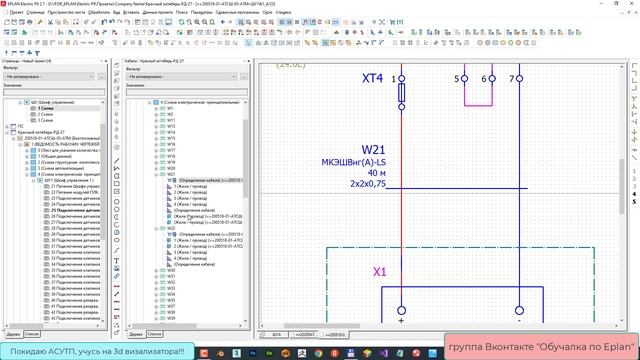The width and height of the screenshot is (640, 360).
Task: Expand the 1 (Общие данные) node
Action: click(x=27, y=156)
